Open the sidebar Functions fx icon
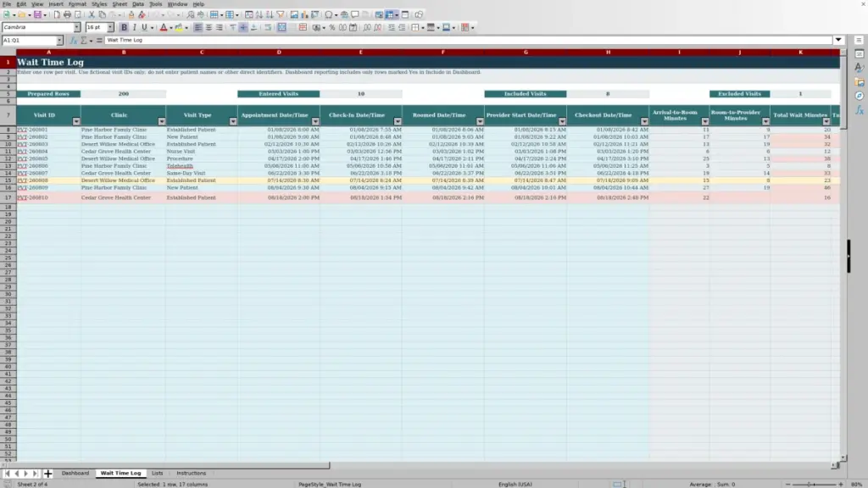Image resolution: width=868 pixels, height=488 pixels. pos(860,110)
